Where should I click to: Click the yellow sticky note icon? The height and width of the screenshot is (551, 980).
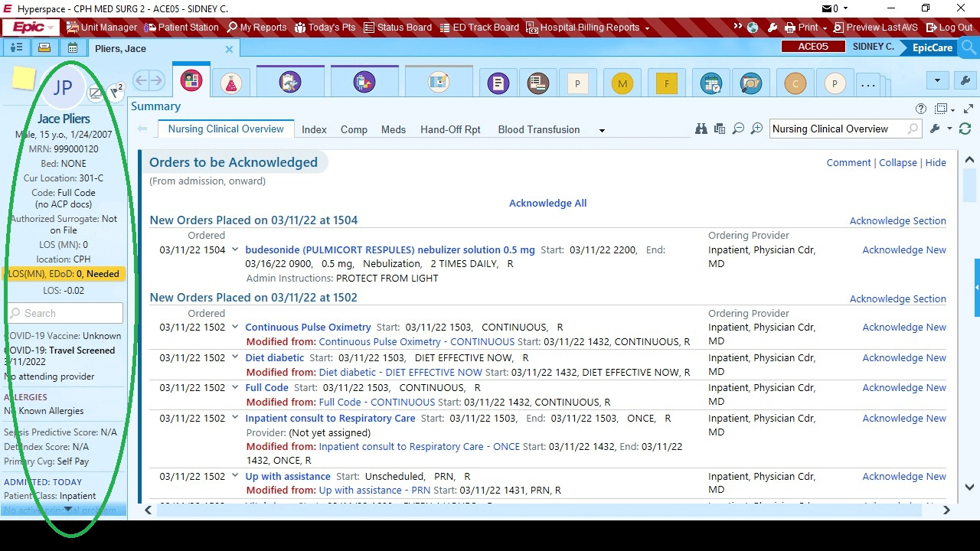point(24,79)
